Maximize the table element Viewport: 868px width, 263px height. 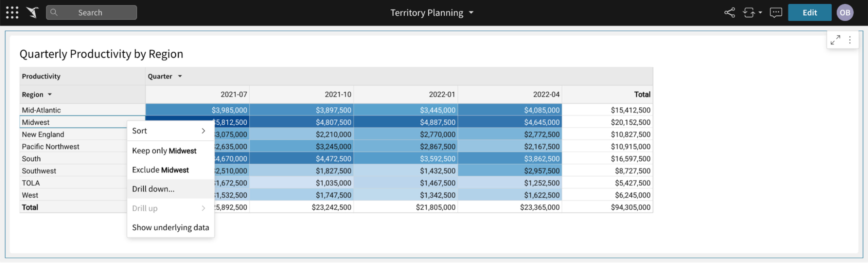835,40
